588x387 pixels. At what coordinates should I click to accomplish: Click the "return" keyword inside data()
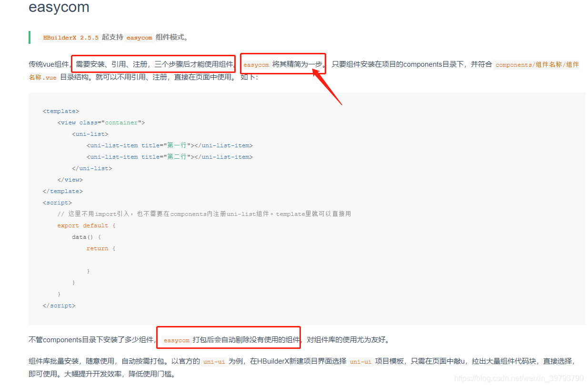point(97,248)
